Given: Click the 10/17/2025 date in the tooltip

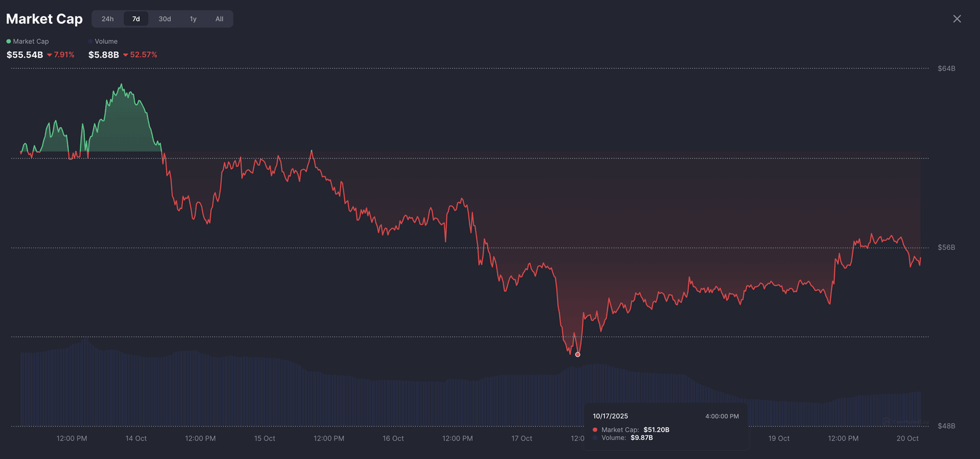Looking at the screenshot, I should click(x=610, y=416).
